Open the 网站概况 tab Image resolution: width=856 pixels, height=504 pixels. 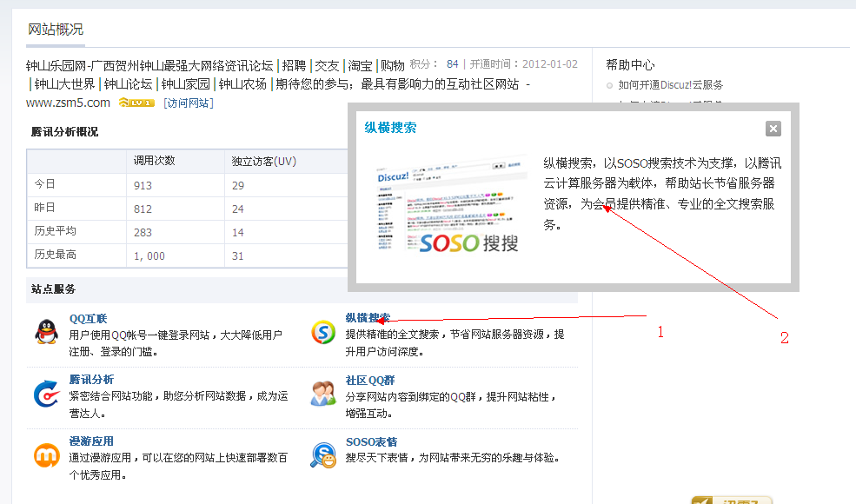[56, 30]
